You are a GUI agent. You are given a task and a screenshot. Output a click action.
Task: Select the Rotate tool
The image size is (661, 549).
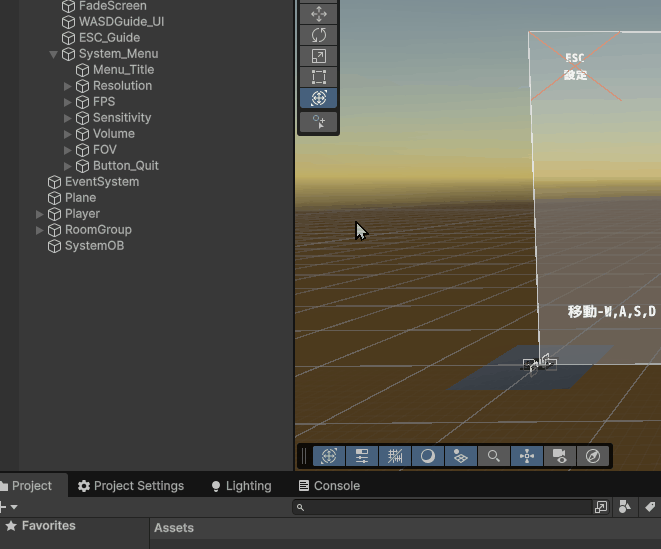[319, 35]
